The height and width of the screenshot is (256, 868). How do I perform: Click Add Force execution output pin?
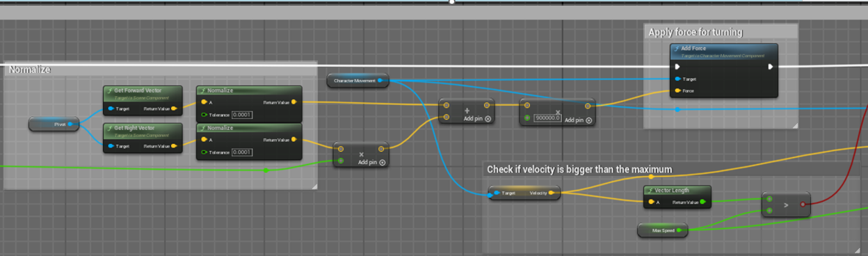[770, 67]
